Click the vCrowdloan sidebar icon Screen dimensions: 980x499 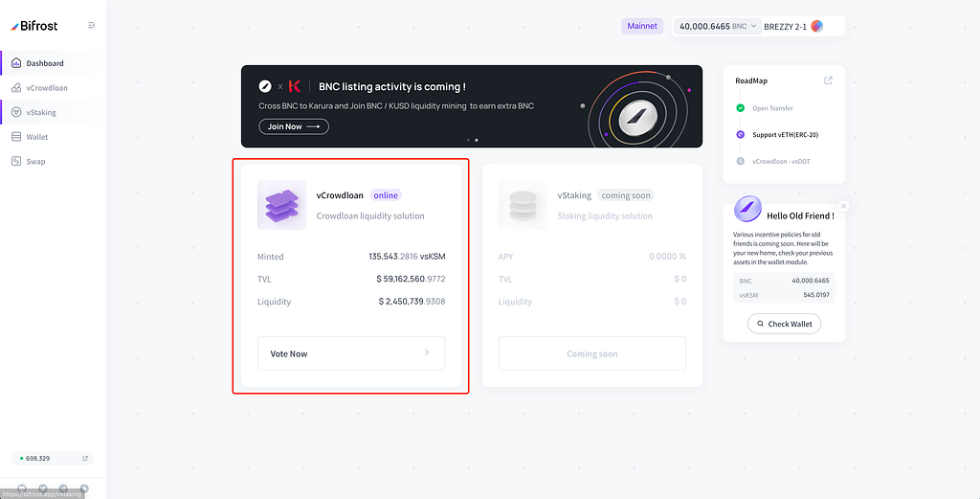[16, 87]
